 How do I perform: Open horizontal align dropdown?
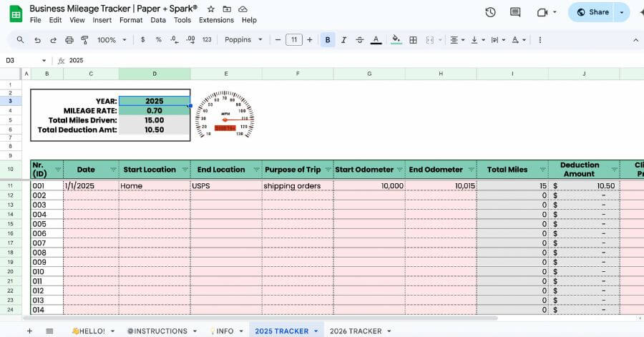(457, 40)
